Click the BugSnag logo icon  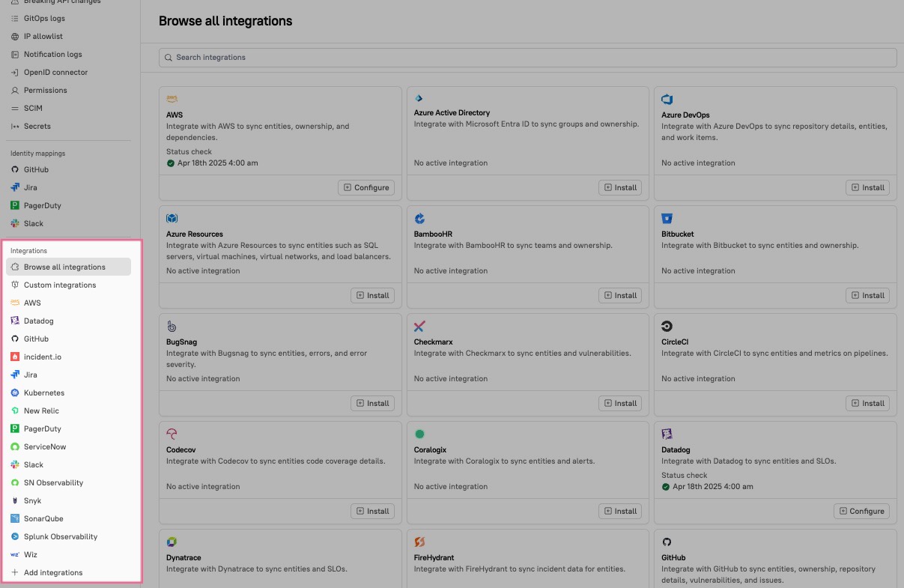tap(172, 327)
